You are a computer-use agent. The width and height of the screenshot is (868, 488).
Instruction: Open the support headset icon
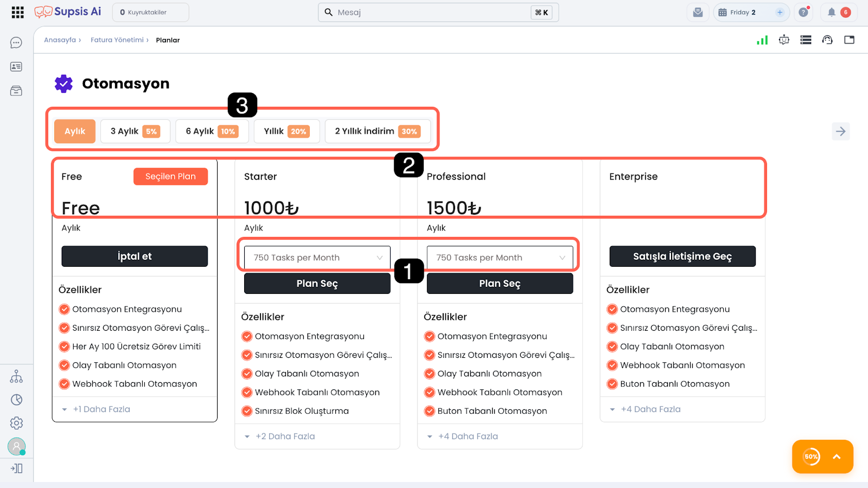coord(827,40)
